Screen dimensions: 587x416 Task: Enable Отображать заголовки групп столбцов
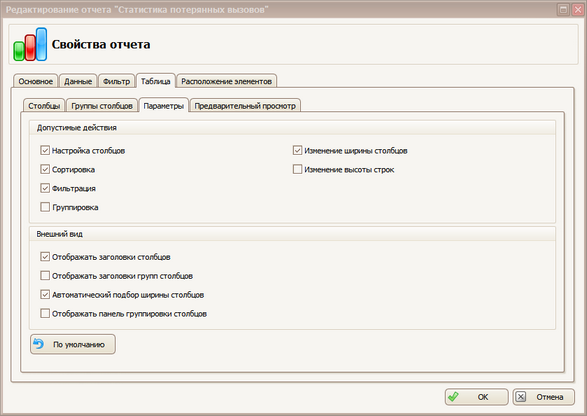coord(45,276)
